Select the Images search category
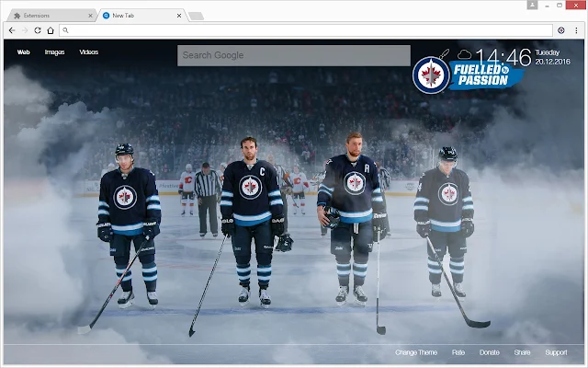Screen dimensions: 588x368 click(x=55, y=52)
